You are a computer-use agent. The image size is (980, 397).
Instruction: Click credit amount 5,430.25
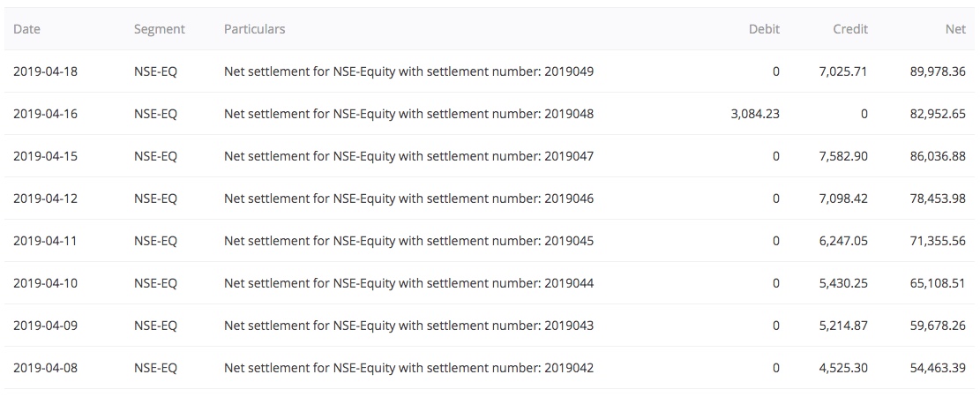coord(843,283)
